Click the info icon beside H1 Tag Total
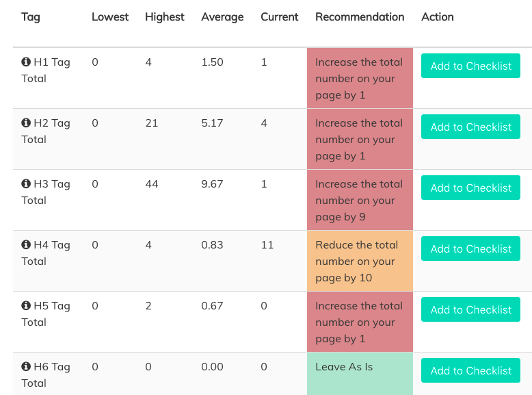532x395 pixels. (x=26, y=62)
